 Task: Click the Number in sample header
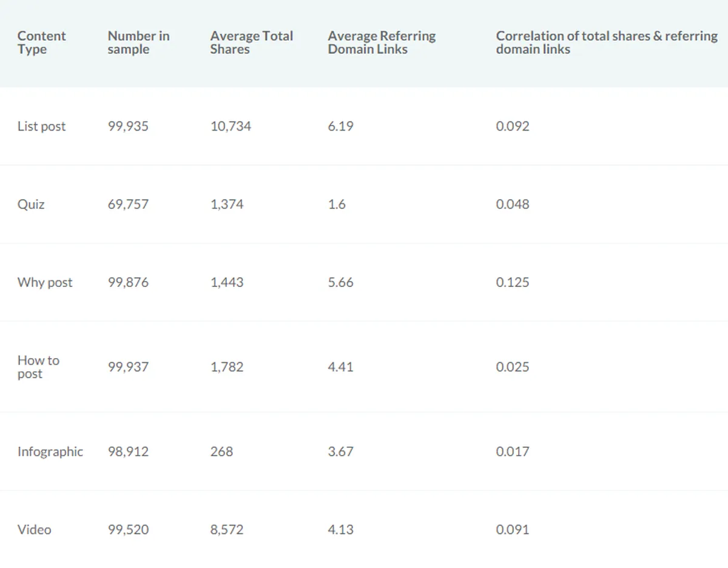(138, 42)
